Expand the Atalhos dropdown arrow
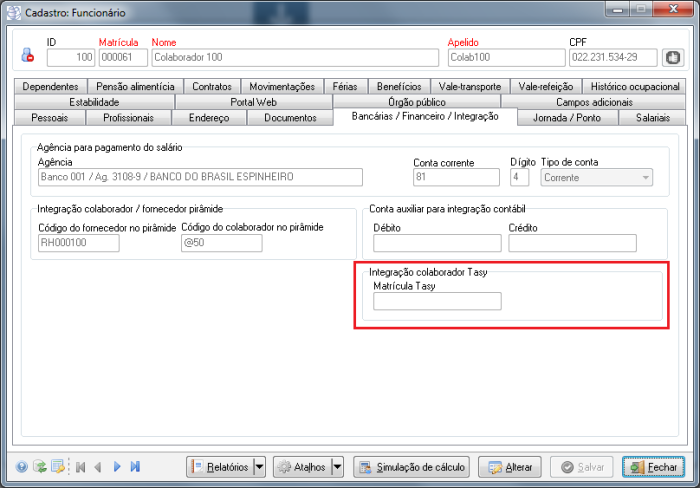This screenshot has width=700, height=488. tap(337, 467)
